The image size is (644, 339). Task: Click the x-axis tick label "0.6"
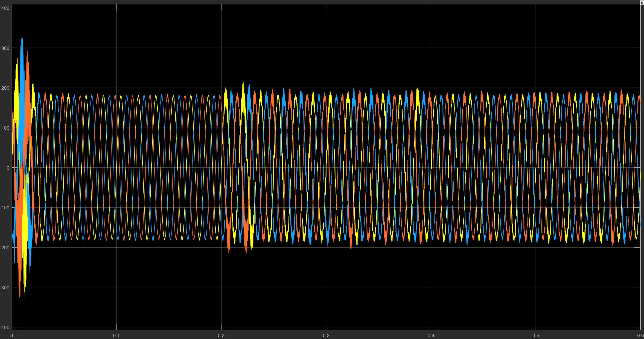tap(640, 335)
